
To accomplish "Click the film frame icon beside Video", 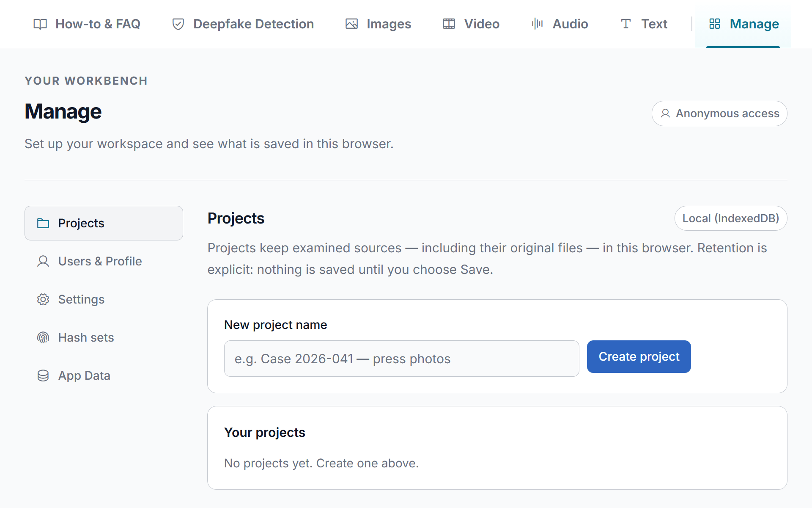I will coord(449,24).
